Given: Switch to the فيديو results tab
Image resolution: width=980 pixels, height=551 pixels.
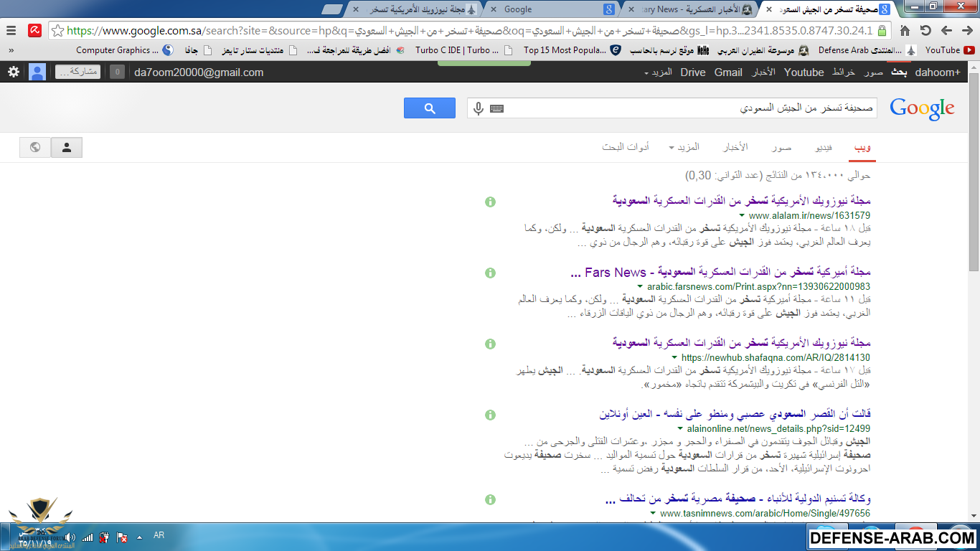Looking at the screenshot, I should coord(824,147).
